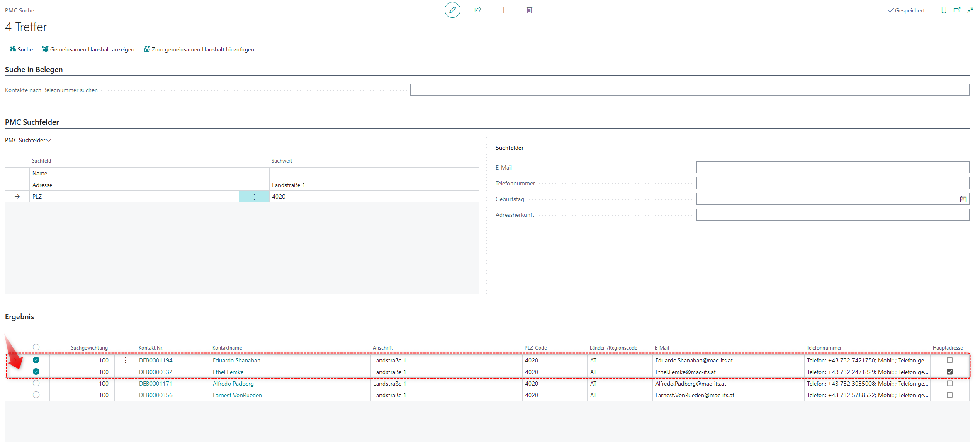Open contact DEB0001171
The image size is (980, 442).
(x=156, y=384)
